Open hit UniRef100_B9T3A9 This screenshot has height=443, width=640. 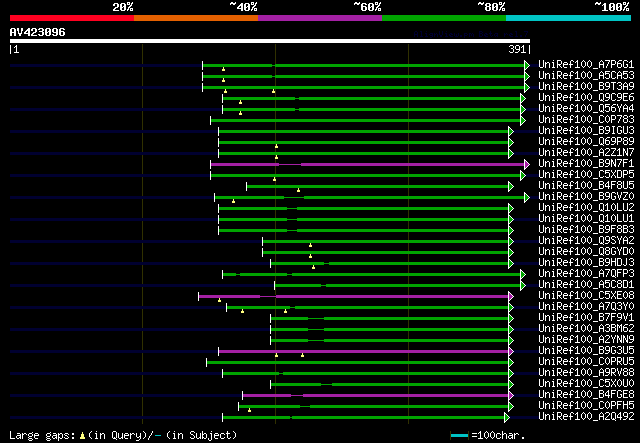(x=586, y=87)
